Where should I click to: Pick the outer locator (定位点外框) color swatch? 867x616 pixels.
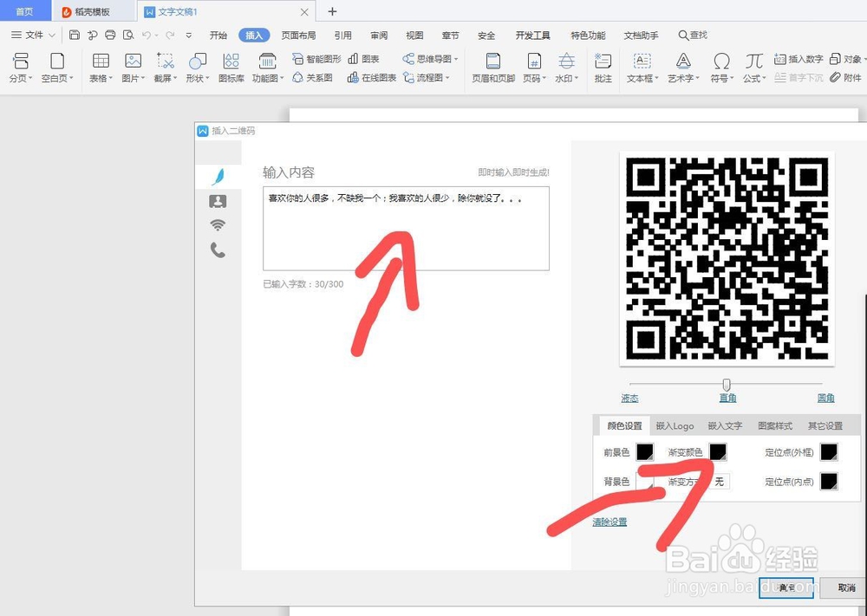(x=829, y=452)
